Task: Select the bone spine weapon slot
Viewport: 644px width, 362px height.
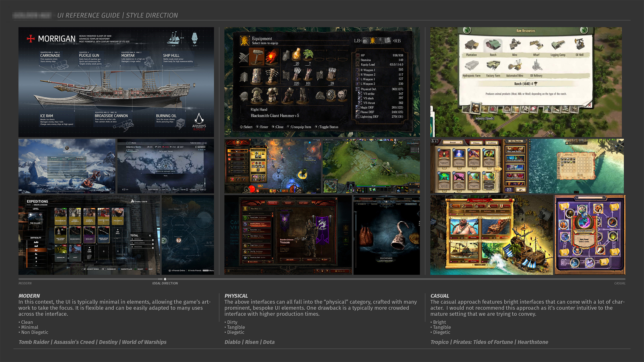Action: (x=272, y=76)
